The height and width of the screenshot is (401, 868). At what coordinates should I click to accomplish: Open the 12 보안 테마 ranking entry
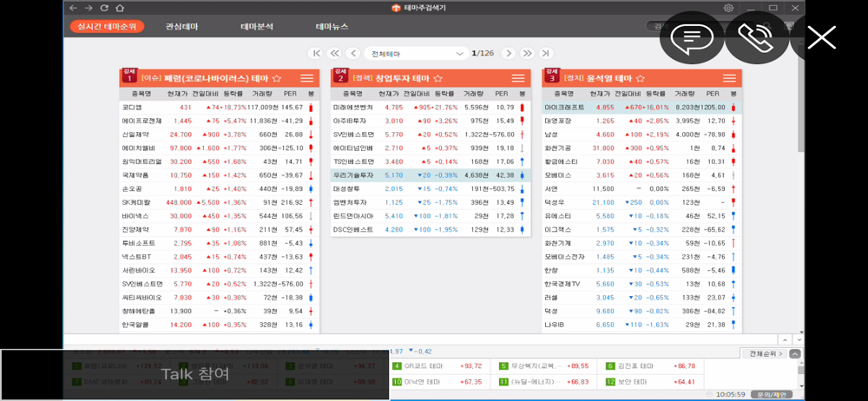[x=652, y=382]
